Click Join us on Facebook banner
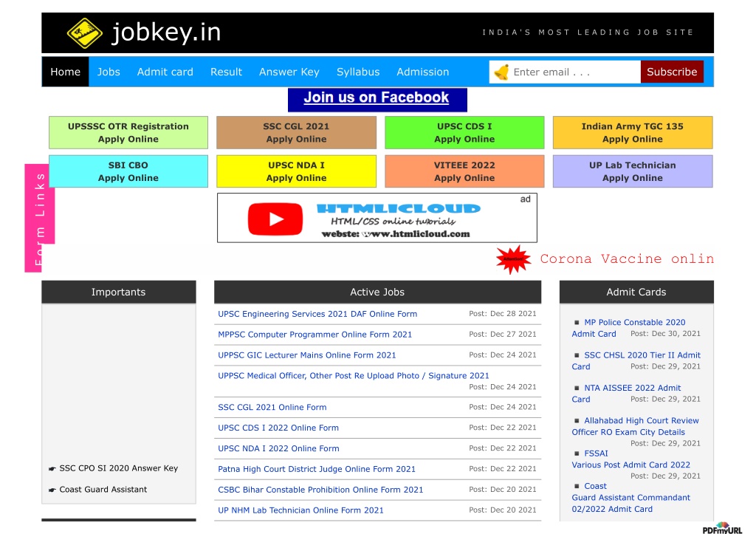Screen dimensions: 756x534 (377, 100)
